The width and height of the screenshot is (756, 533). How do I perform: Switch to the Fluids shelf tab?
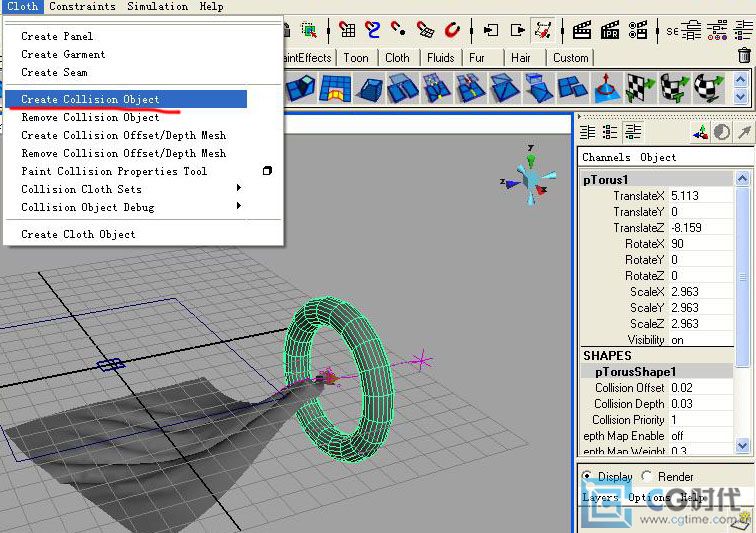pyautogui.click(x=441, y=58)
